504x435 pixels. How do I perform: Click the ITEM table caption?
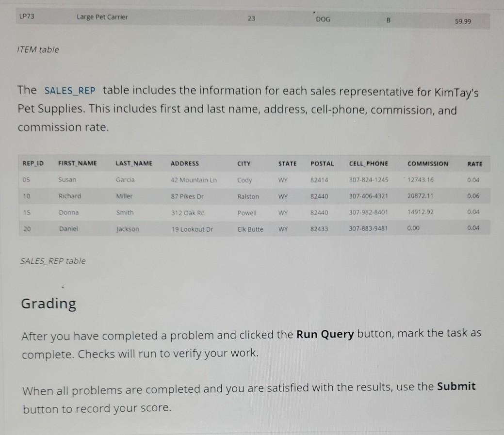(x=38, y=49)
